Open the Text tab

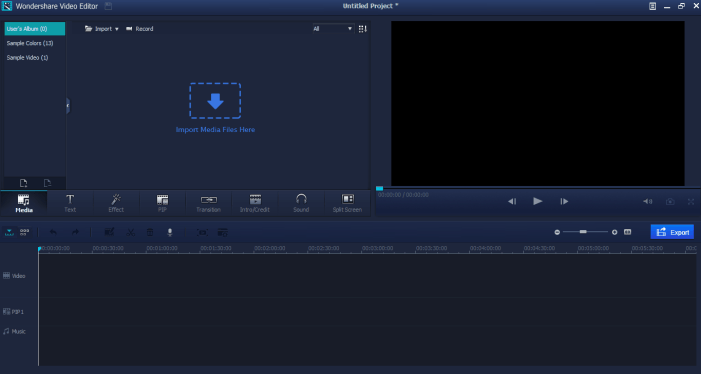click(x=70, y=203)
